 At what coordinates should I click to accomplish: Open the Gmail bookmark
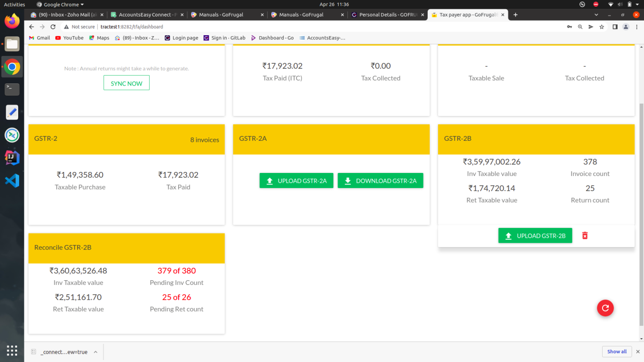pos(39,38)
